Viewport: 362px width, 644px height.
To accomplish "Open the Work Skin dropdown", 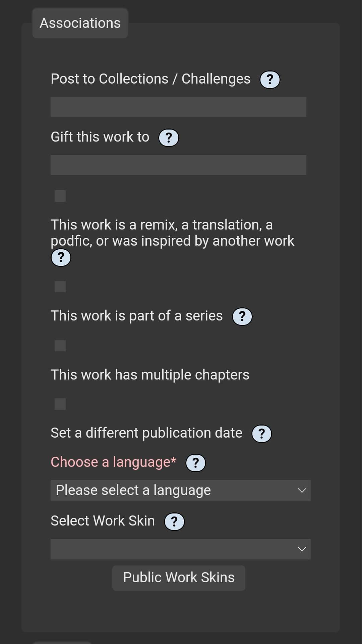I will click(x=181, y=549).
